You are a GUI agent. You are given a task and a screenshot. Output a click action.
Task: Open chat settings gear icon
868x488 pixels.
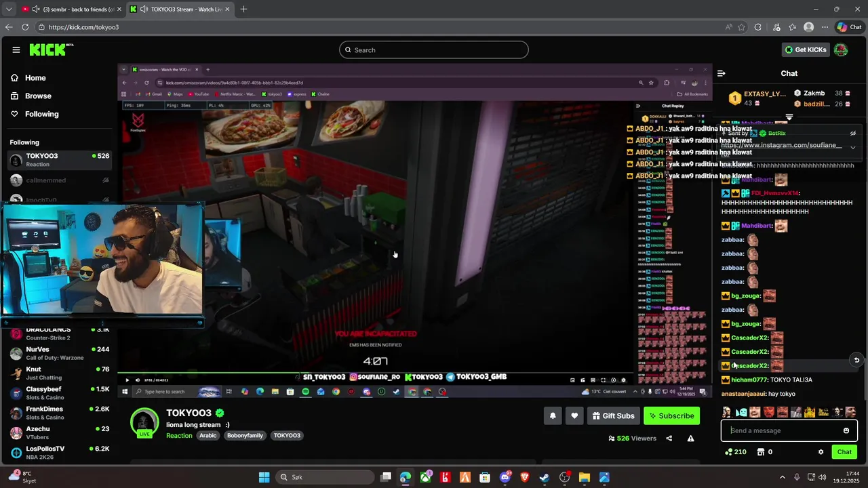[x=821, y=452]
